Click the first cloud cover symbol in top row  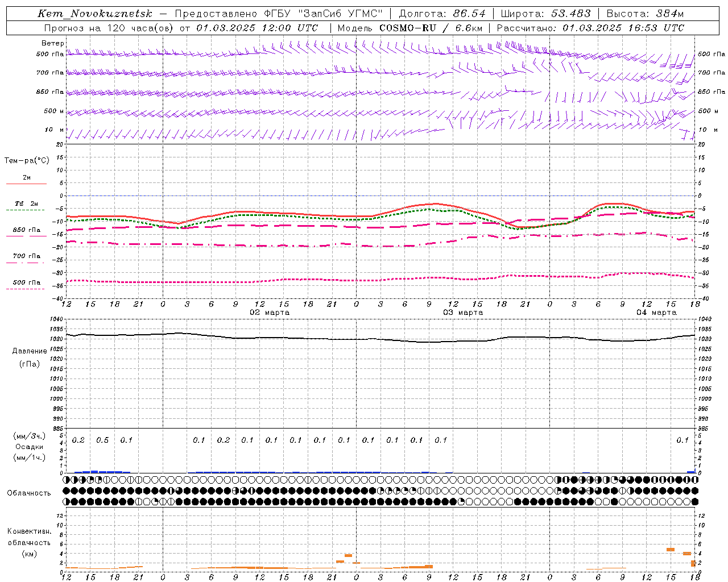(67, 480)
